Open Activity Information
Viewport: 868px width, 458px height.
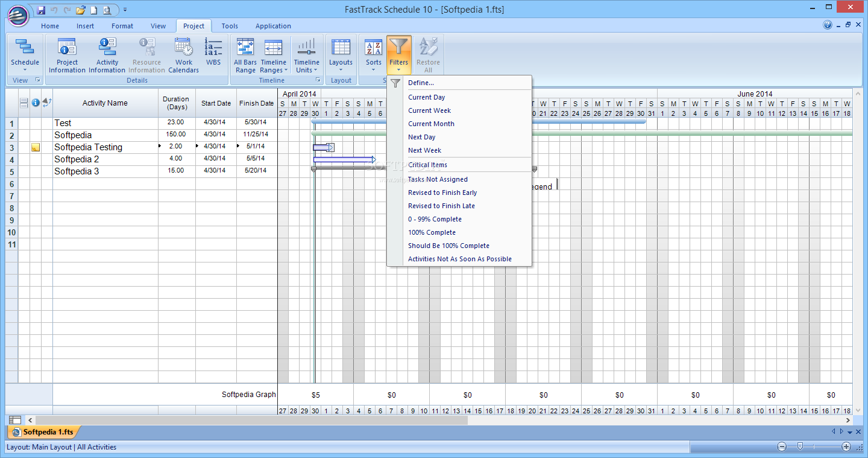(x=107, y=56)
